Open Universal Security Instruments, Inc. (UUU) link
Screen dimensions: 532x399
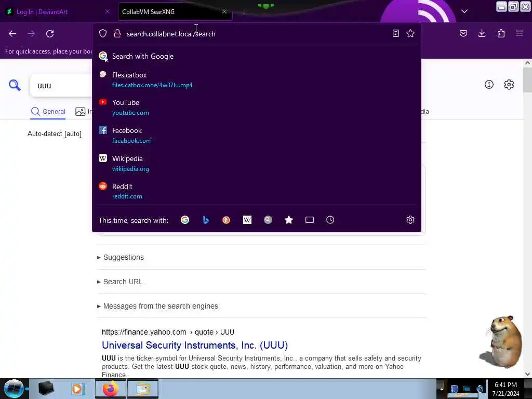click(x=195, y=345)
